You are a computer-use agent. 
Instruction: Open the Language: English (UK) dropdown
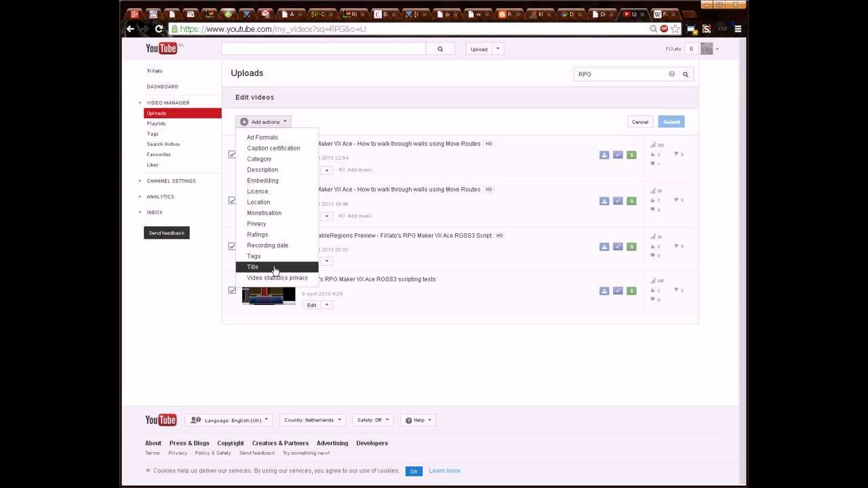[229, 420]
